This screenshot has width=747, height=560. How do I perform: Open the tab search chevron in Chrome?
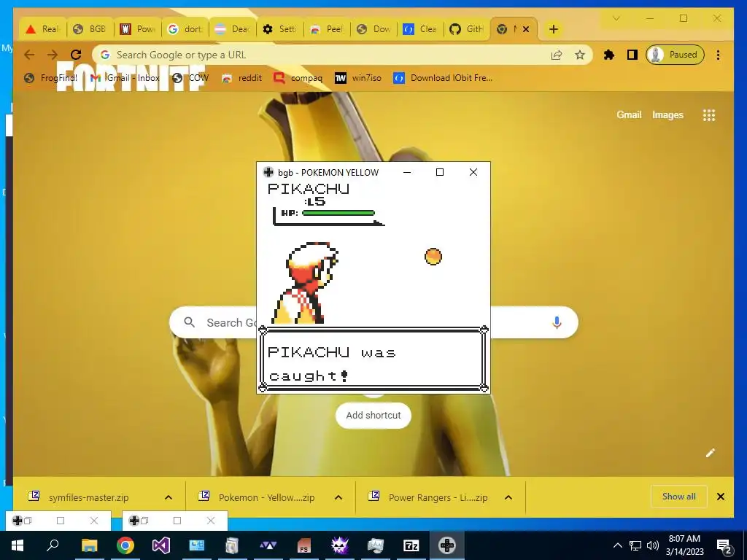(x=616, y=18)
